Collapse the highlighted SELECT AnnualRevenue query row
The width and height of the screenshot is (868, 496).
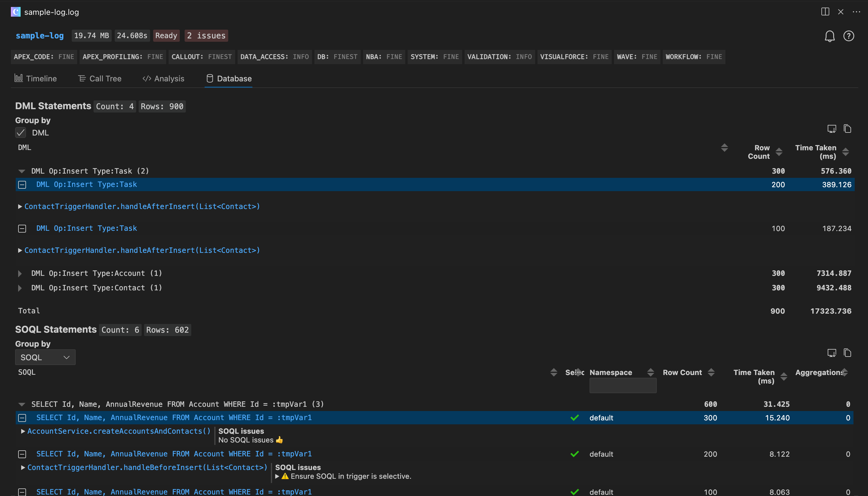22,418
